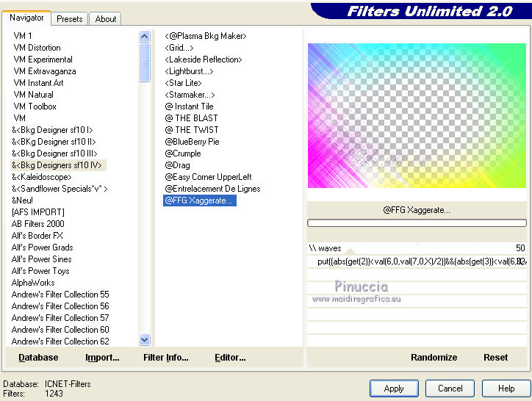
Task: Select &<Bkg Designer sf10 I> category
Action: pyautogui.click(x=52, y=130)
